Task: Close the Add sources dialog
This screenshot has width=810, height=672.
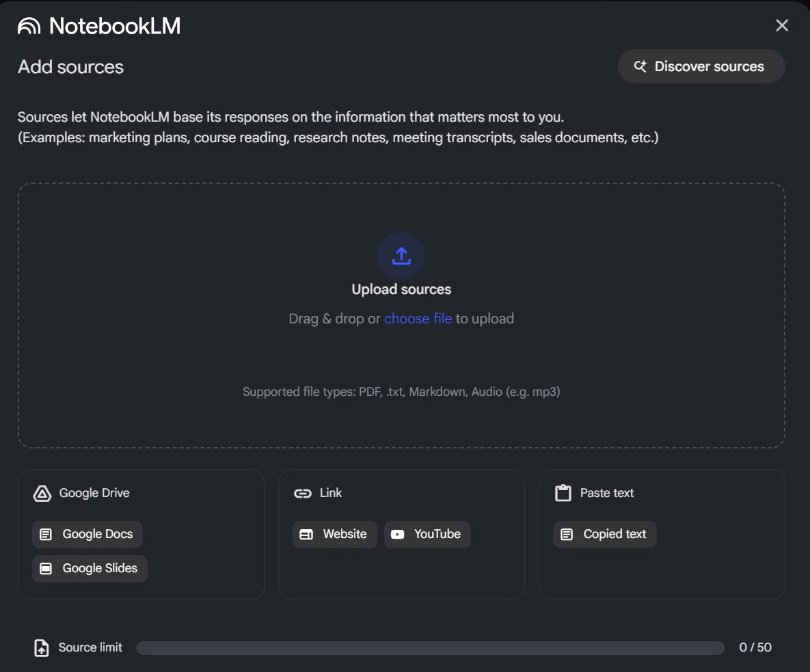Action: [x=781, y=25]
